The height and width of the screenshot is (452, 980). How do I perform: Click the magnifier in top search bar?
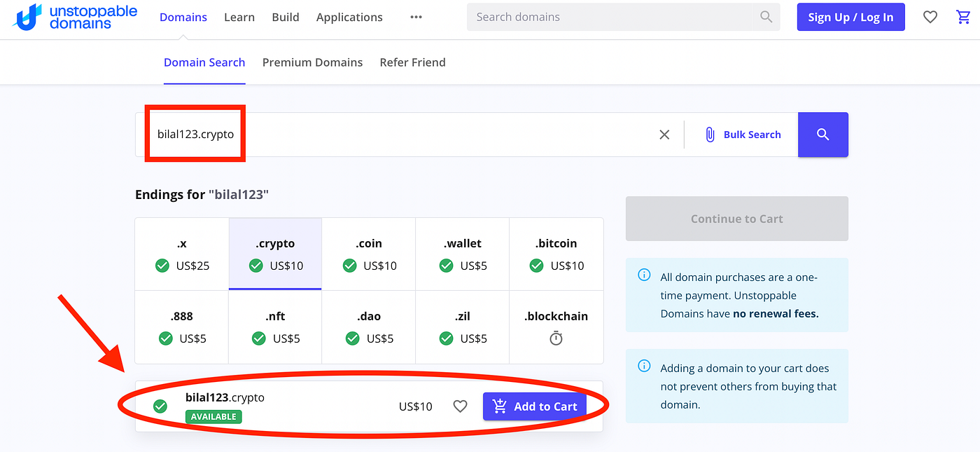coord(766,18)
